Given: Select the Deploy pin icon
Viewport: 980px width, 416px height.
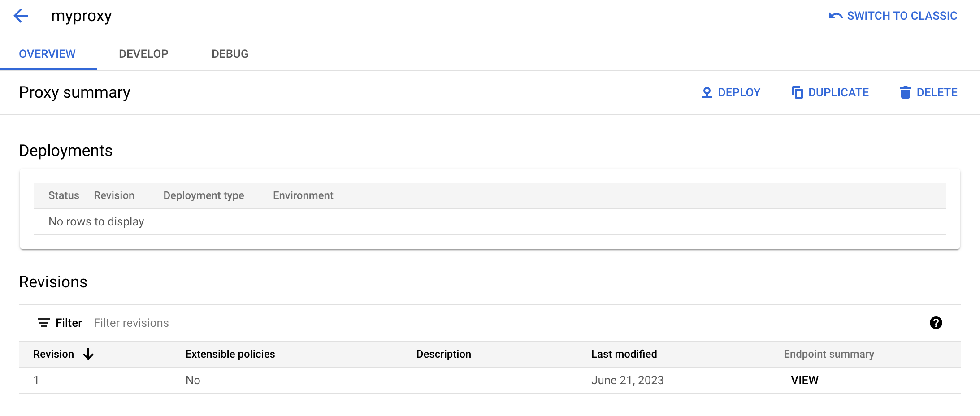Looking at the screenshot, I should 707,92.
